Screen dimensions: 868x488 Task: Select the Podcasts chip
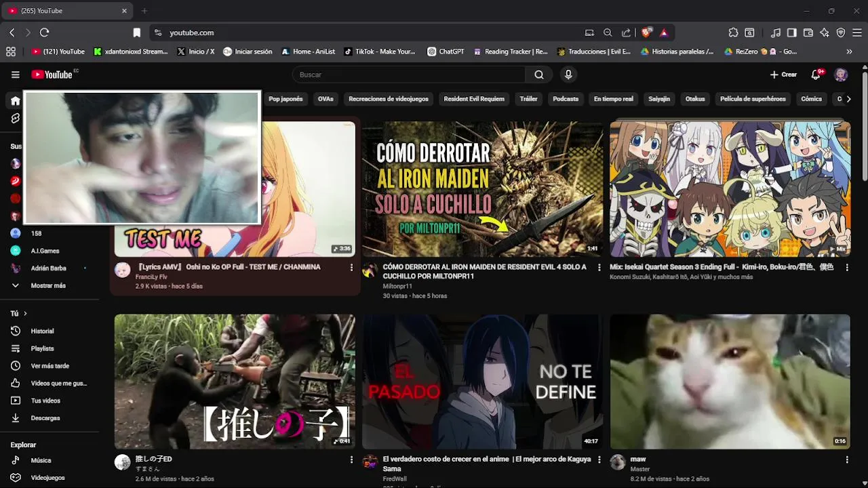(x=566, y=99)
